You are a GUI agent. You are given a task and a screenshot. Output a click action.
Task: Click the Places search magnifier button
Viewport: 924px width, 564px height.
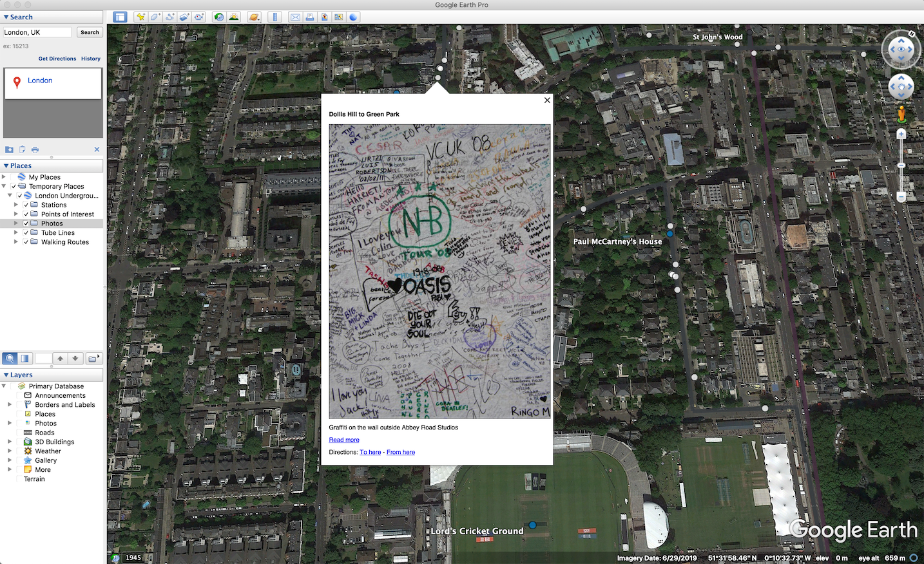click(x=10, y=358)
